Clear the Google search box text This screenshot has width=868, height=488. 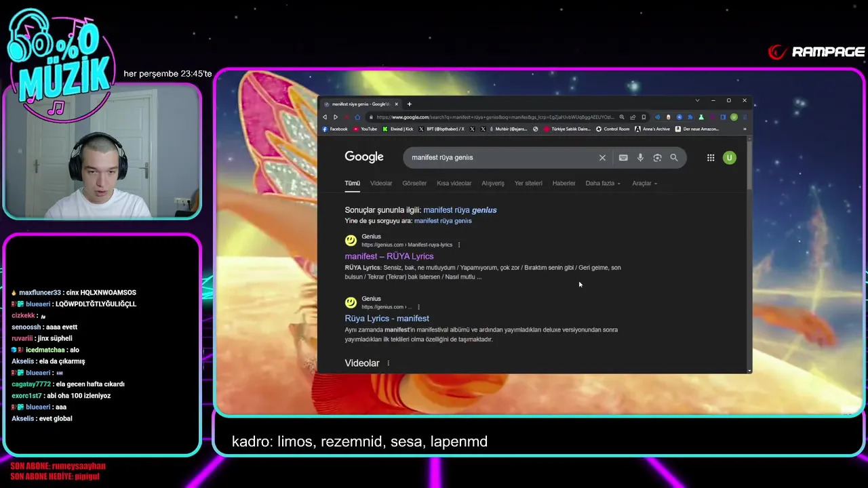click(x=602, y=157)
